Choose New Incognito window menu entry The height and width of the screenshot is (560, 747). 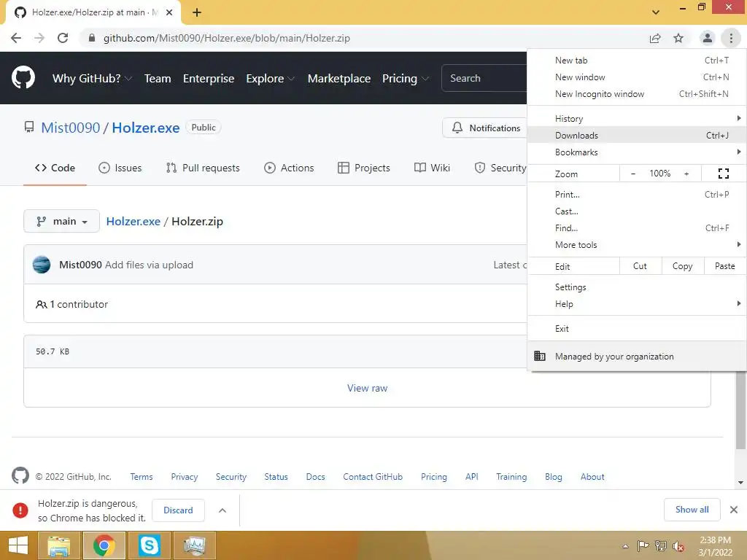(636, 94)
